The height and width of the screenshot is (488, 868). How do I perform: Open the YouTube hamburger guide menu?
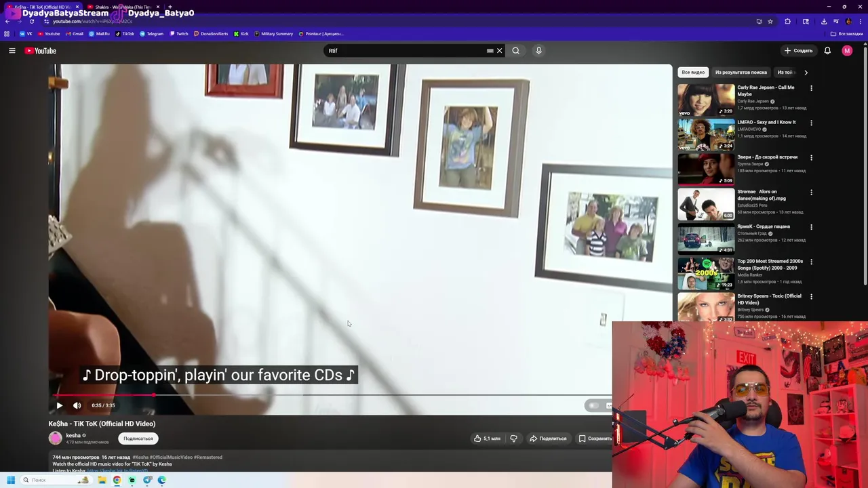tap(12, 51)
